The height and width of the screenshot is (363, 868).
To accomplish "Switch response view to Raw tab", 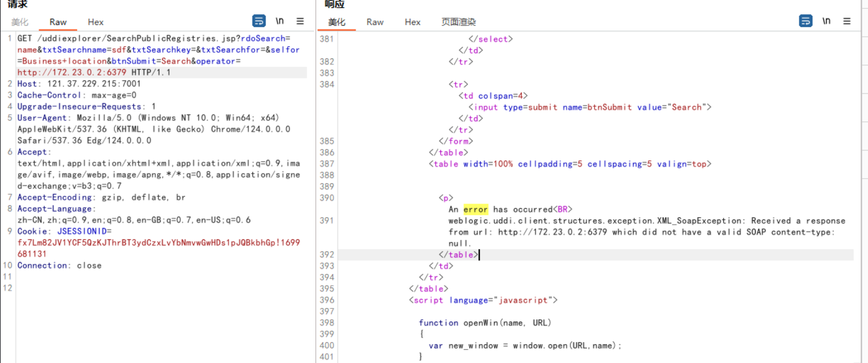I will [375, 22].
